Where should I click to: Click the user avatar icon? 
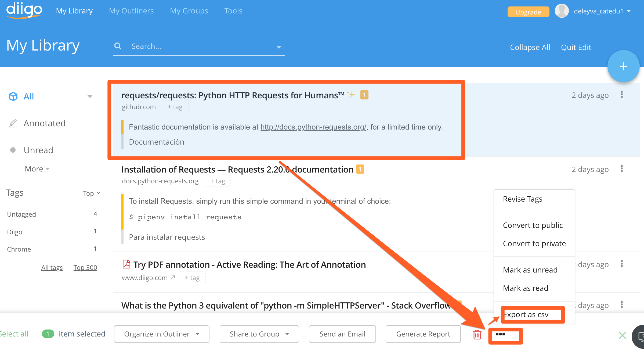point(562,11)
